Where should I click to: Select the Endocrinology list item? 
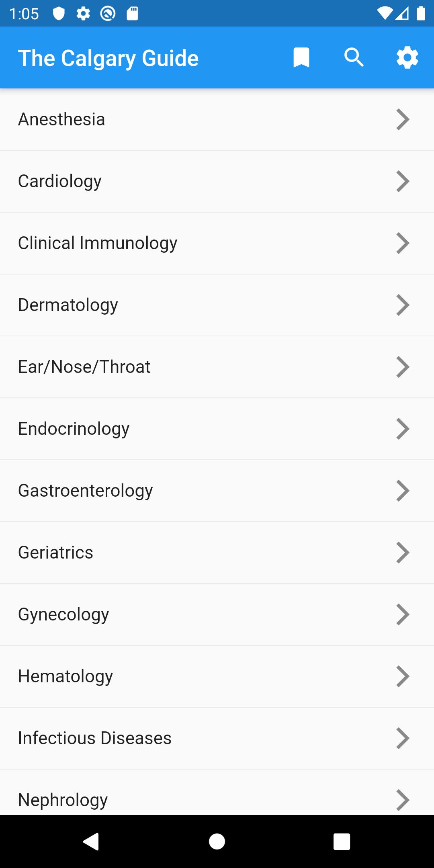tap(217, 429)
